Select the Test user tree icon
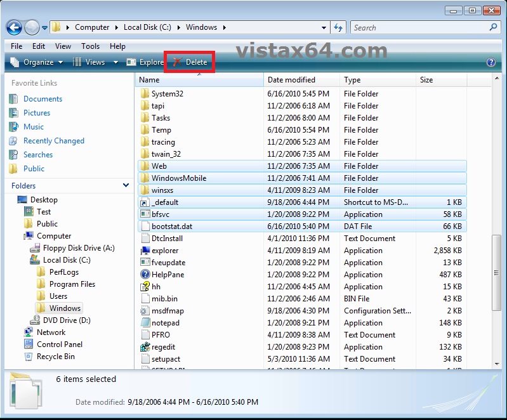The image size is (507, 420). click(x=29, y=212)
